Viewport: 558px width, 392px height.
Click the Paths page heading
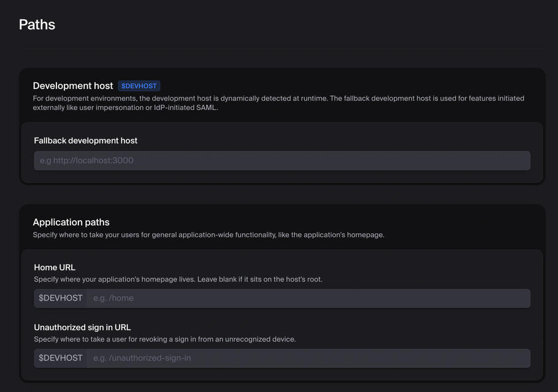pos(37,25)
